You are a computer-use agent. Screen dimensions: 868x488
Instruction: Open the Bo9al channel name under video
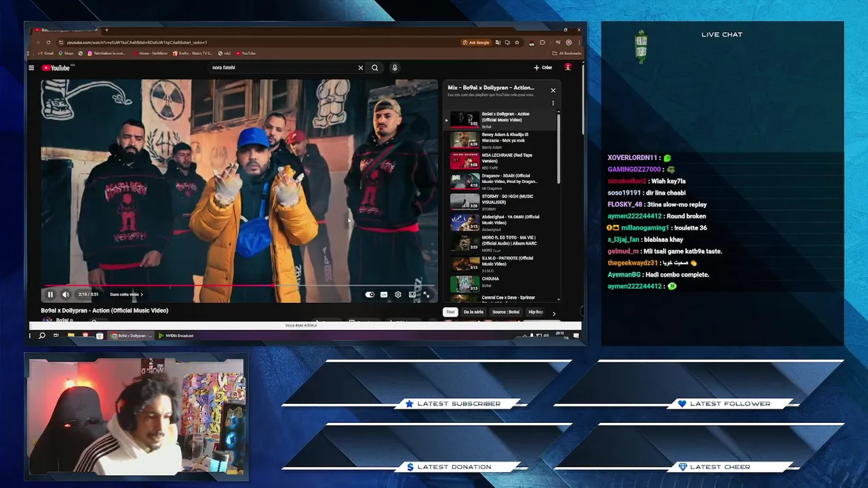pos(62,320)
